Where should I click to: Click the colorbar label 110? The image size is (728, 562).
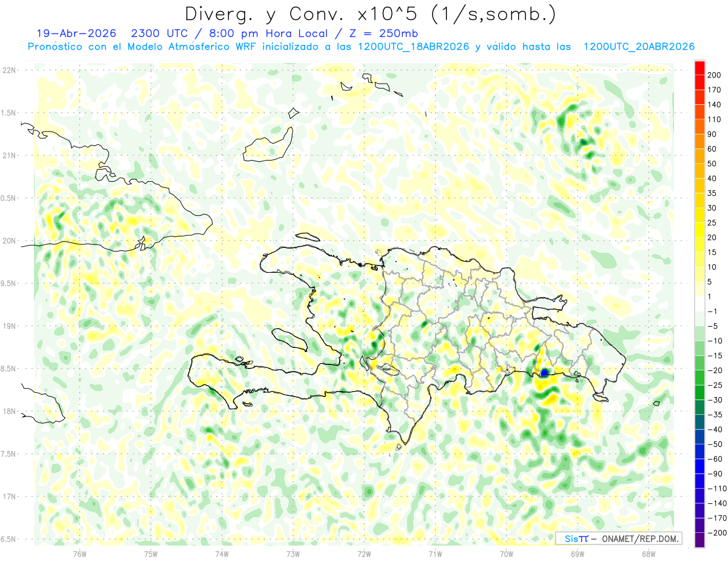point(716,119)
